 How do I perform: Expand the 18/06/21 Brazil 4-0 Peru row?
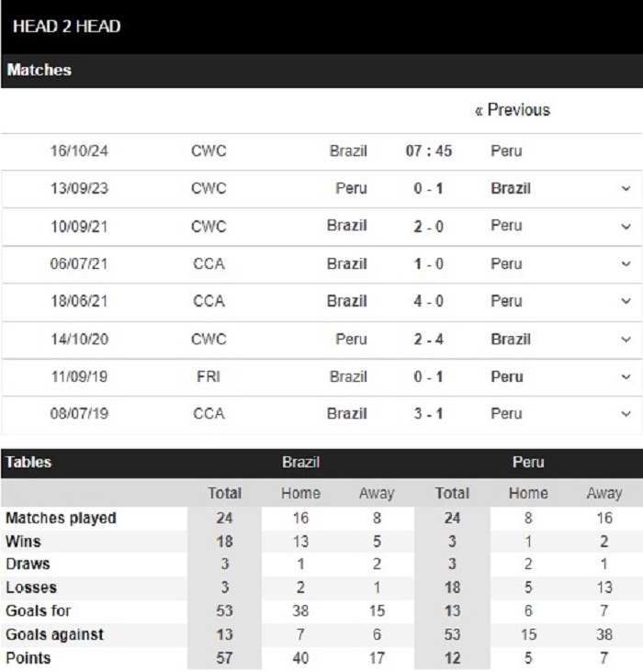(x=626, y=301)
